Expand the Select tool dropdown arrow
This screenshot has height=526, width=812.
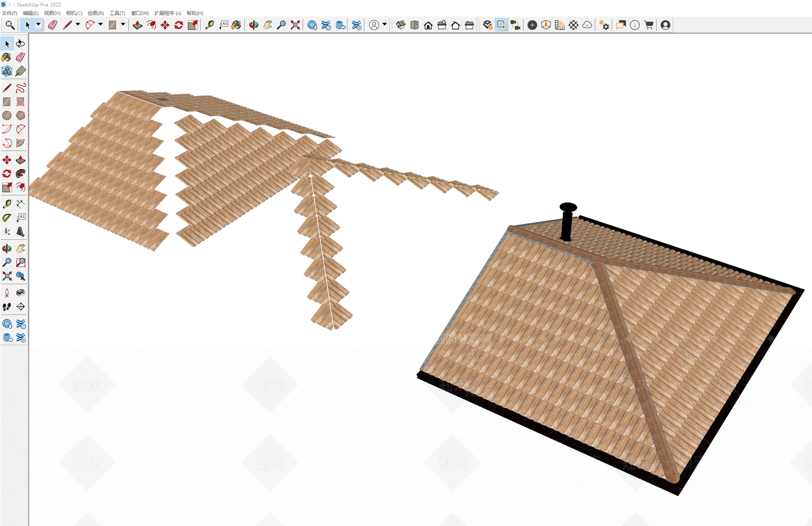[38, 24]
